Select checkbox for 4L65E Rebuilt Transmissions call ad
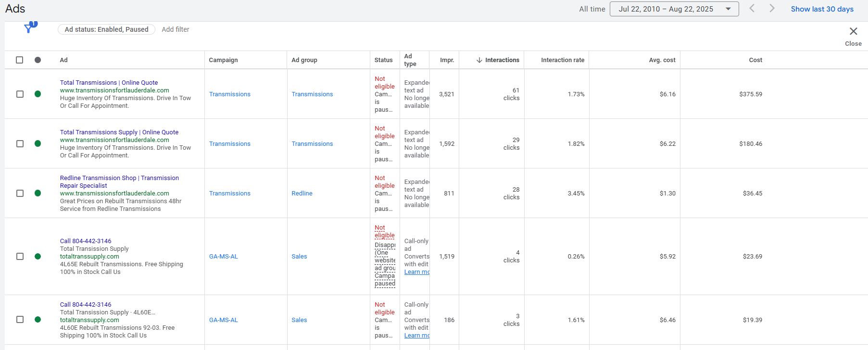 pyautogui.click(x=20, y=256)
